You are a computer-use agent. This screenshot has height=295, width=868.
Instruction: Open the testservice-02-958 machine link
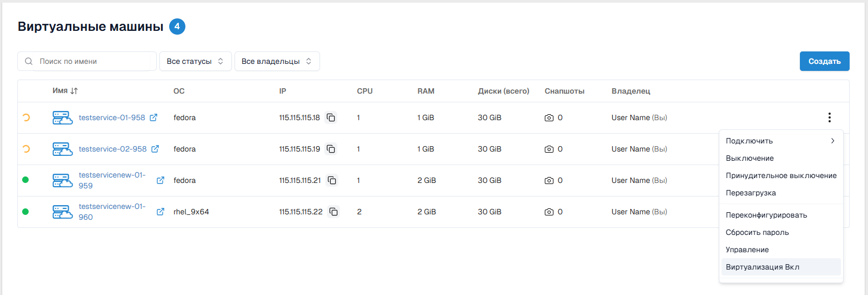pos(112,149)
